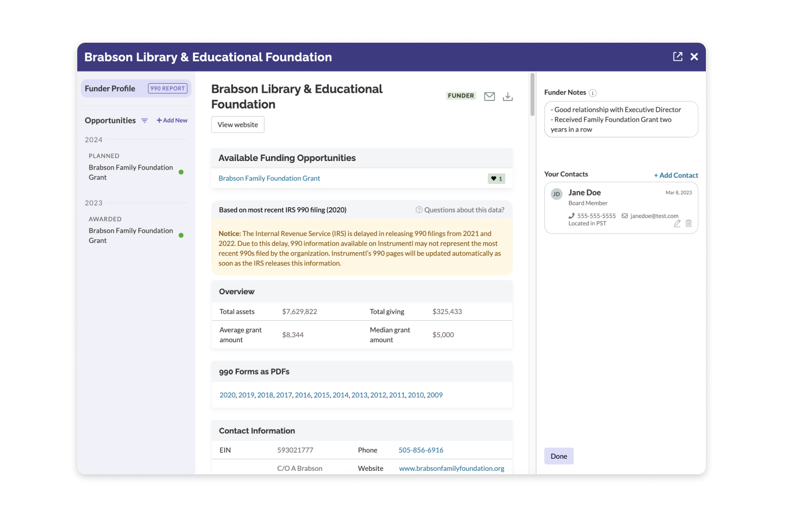This screenshot has width=812, height=517.
Task: Click the heart saved count badge
Action: click(x=497, y=179)
